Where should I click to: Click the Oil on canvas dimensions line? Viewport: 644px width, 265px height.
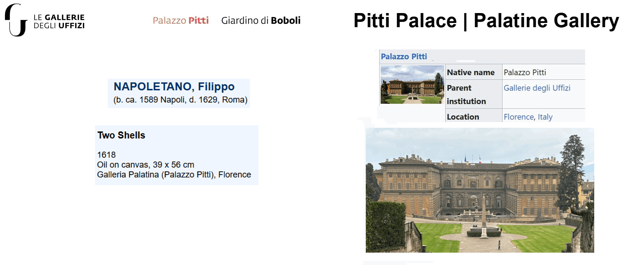pos(145,165)
